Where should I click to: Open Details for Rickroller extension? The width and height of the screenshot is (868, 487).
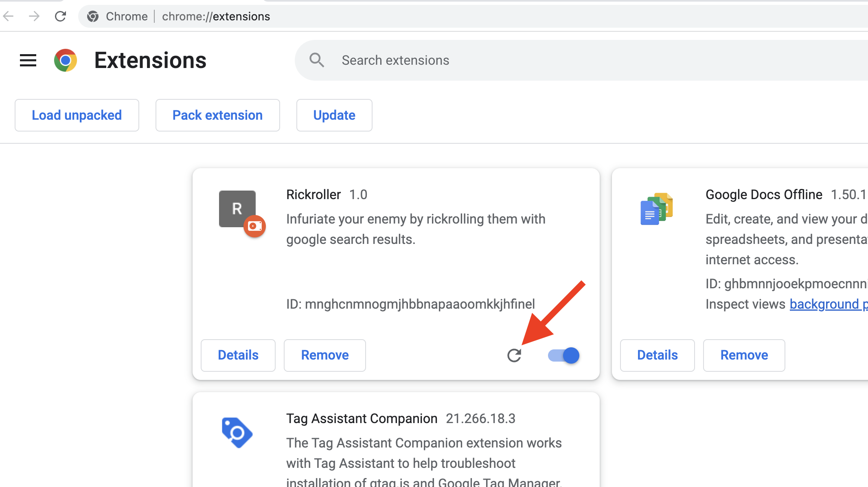(x=239, y=354)
